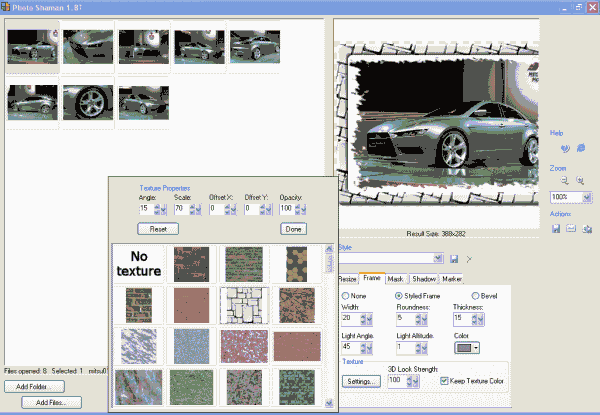Switch to the Mask tab

point(397,278)
